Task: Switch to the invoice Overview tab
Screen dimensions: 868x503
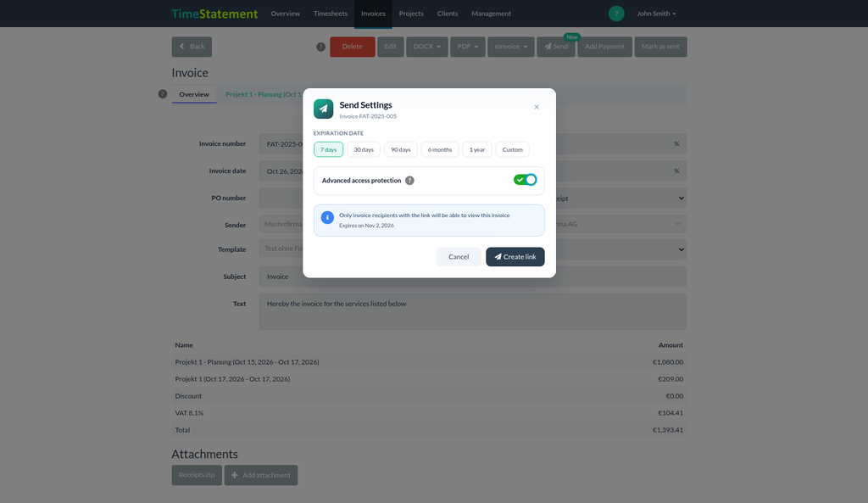Action: [194, 94]
